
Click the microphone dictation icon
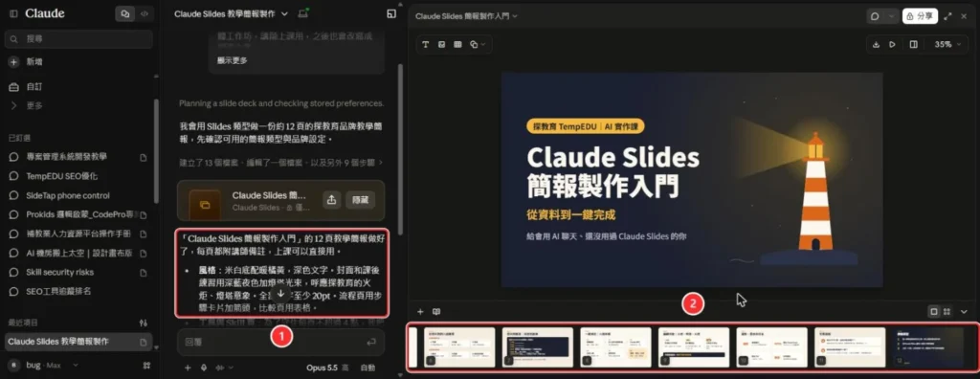204,368
